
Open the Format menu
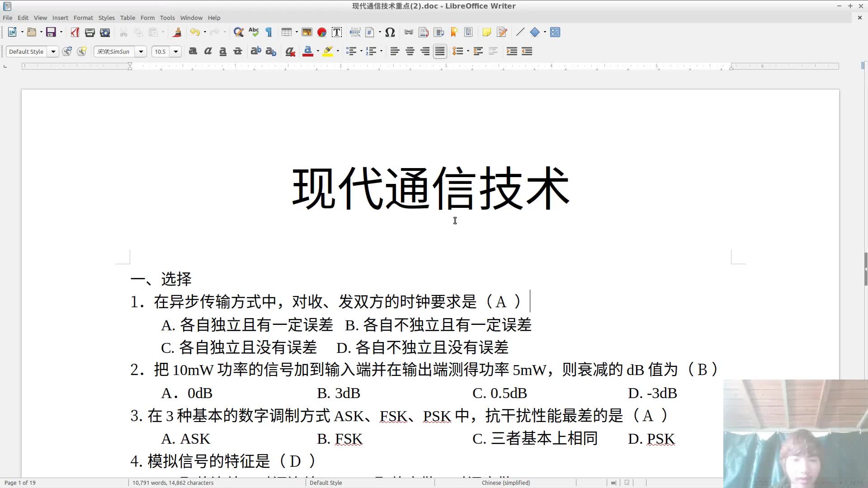point(83,18)
